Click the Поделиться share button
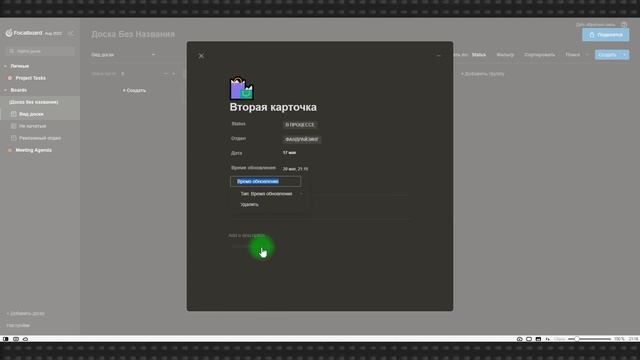The image size is (640, 360). click(x=606, y=35)
